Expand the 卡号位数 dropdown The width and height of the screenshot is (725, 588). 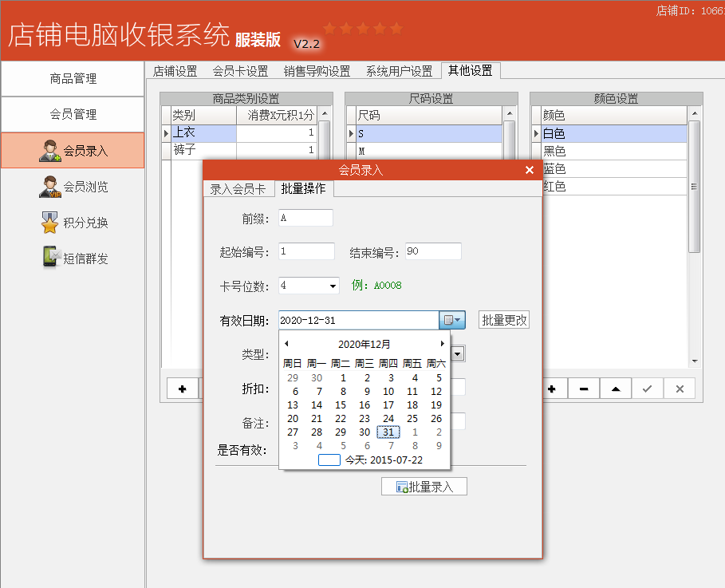(x=333, y=286)
